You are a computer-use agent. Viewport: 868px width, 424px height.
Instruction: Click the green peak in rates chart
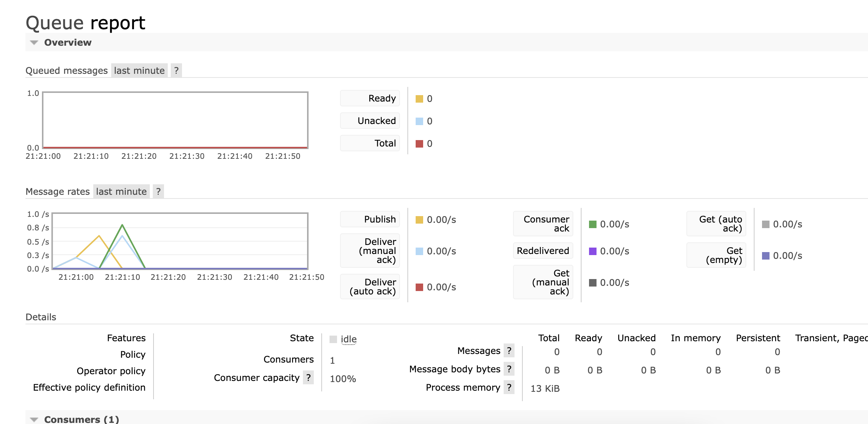tap(122, 225)
